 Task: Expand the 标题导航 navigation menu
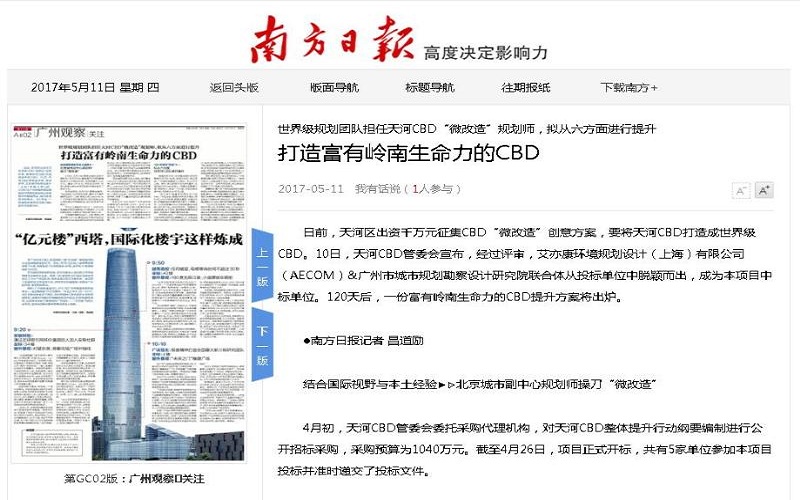429,87
